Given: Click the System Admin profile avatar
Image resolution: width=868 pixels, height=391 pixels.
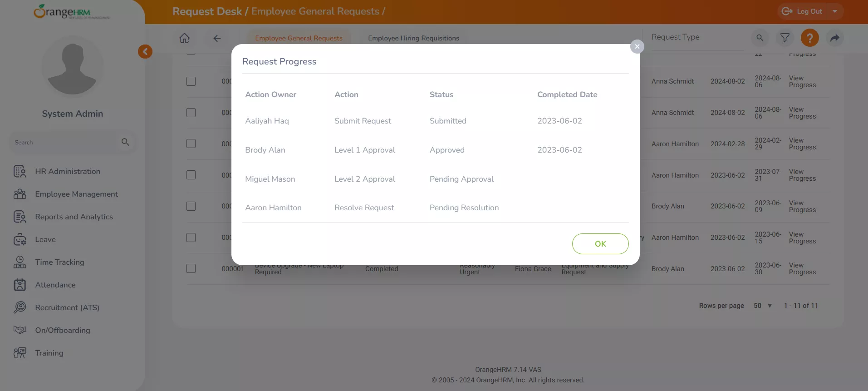Looking at the screenshot, I should point(73,67).
